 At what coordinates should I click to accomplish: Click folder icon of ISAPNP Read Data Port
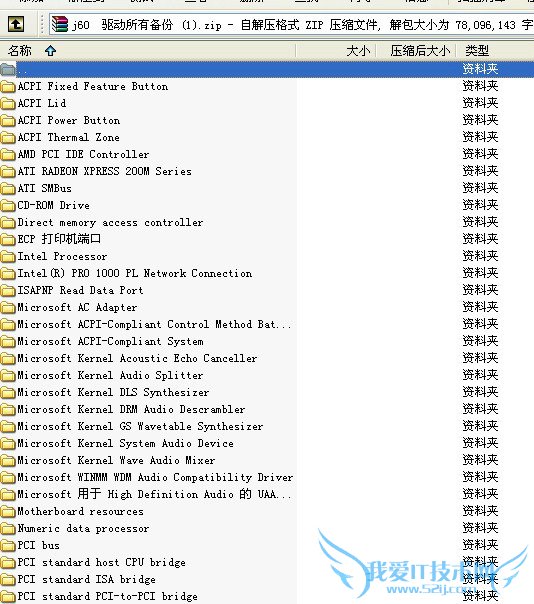pos(8,290)
